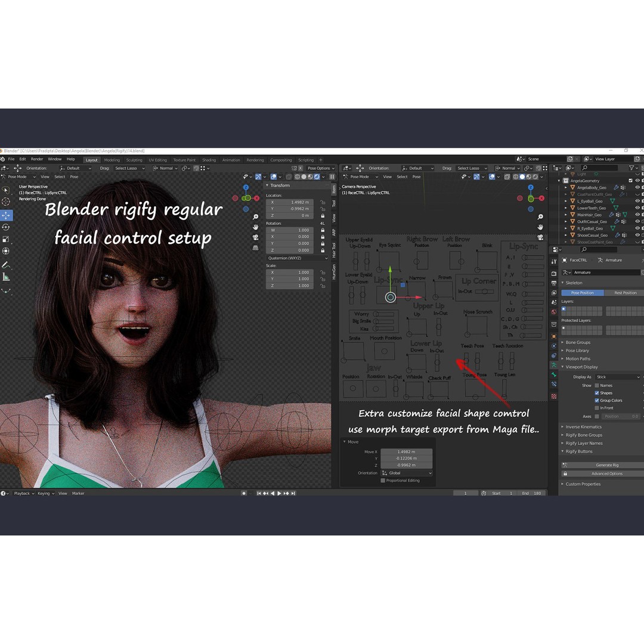Open the Display As Stick dropdown
This screenshot has width=644, height=644.
click(618, 377)
